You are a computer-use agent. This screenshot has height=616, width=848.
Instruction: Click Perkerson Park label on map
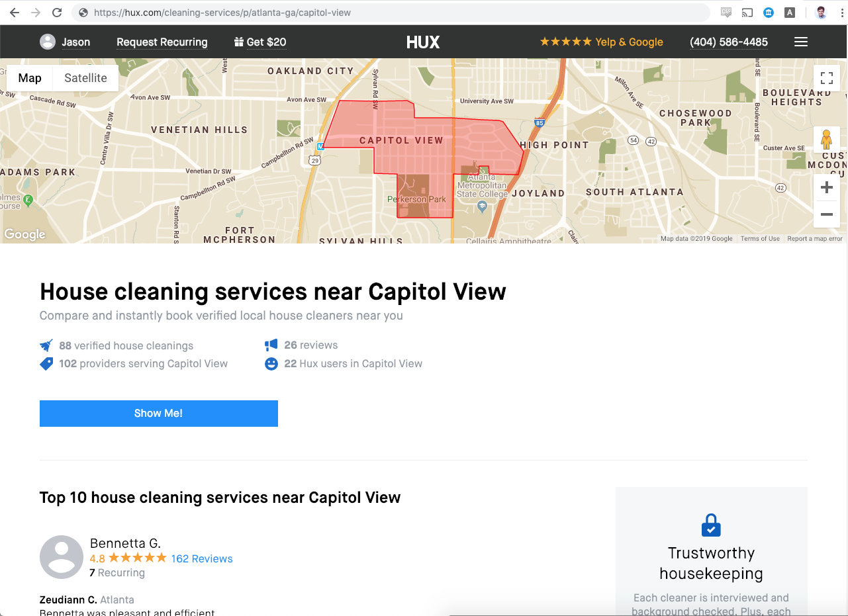pyautogui.click(x=417, y=199)
